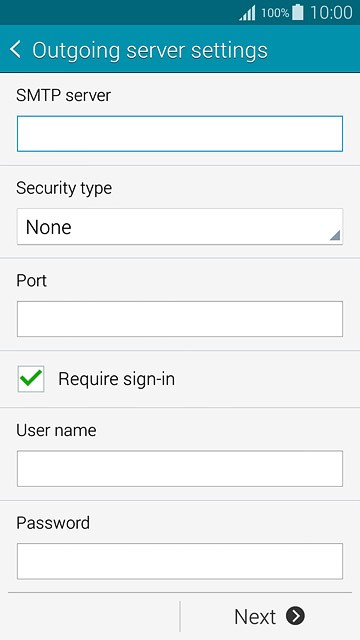Image resolution: width=360 pixels, height=640 pixels.
Task: Tap the Password input field
Action: (x=180, y=561)
